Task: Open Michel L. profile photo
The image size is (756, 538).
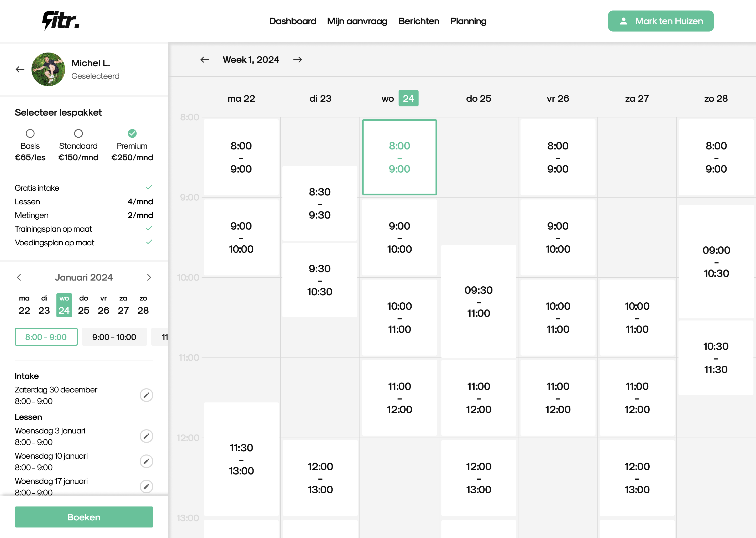Action: 48,69
